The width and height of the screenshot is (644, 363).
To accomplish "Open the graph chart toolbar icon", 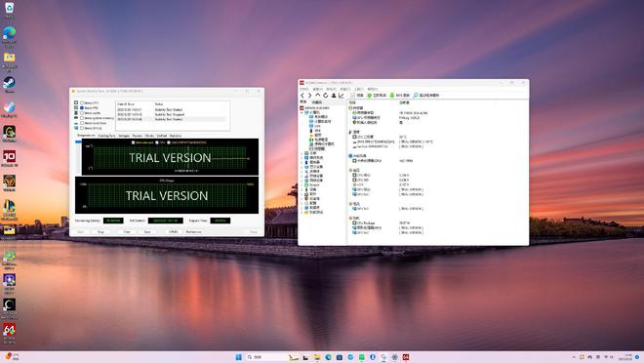I will pyautogui.click(x=341, y=96).
